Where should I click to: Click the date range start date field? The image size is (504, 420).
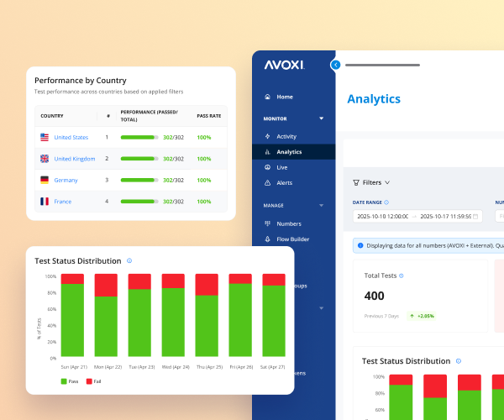tap(381, 217)
